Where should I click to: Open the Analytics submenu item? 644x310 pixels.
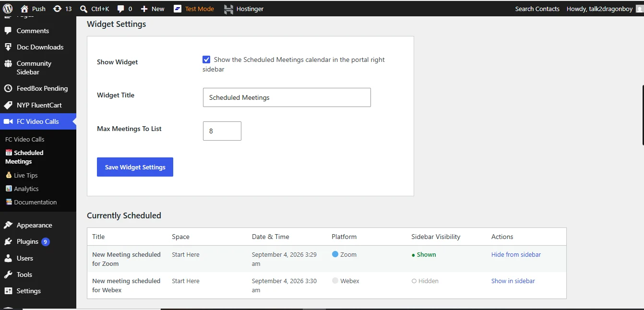coord(22,189)
